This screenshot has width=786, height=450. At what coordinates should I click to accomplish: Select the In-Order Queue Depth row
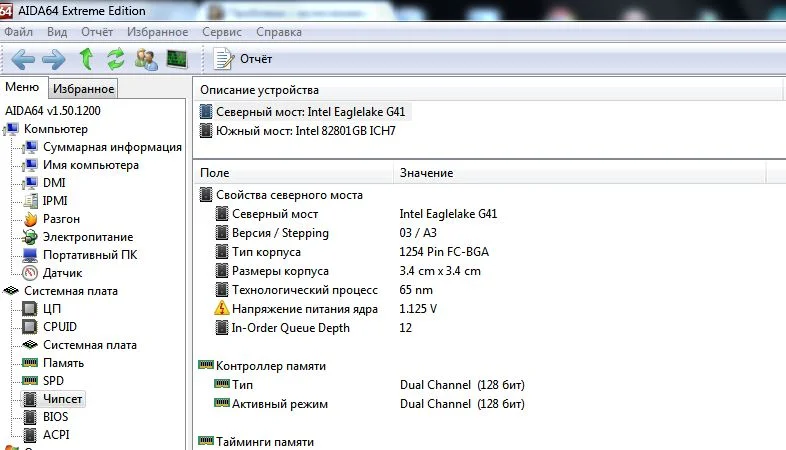pyautogui.click(x=291, y=328)
